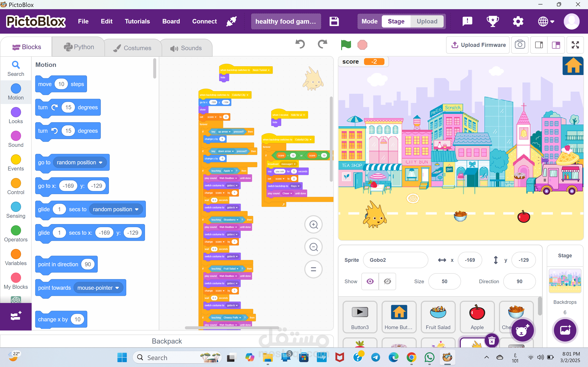Image resolution: width=588 pixels, height=367 pixels.
Task: Open the Tutorials menu
Action: (137, 21)
